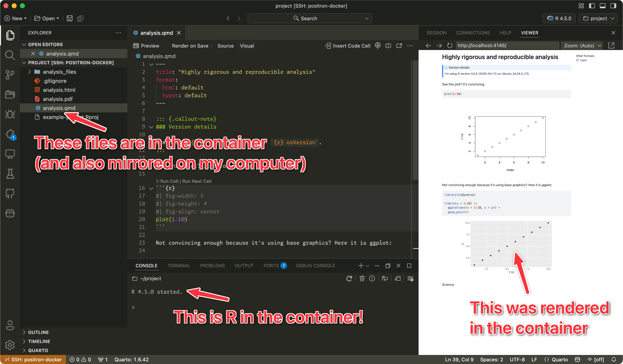Open the Extensions view with badge
This screenshot has height=364, width=623.
(11, 135)
